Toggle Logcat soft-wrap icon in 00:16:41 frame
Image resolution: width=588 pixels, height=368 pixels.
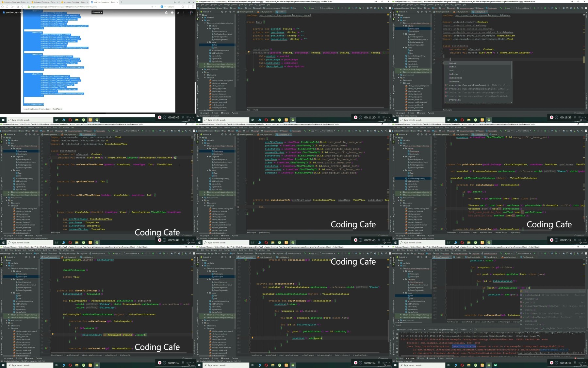[397, 348]
